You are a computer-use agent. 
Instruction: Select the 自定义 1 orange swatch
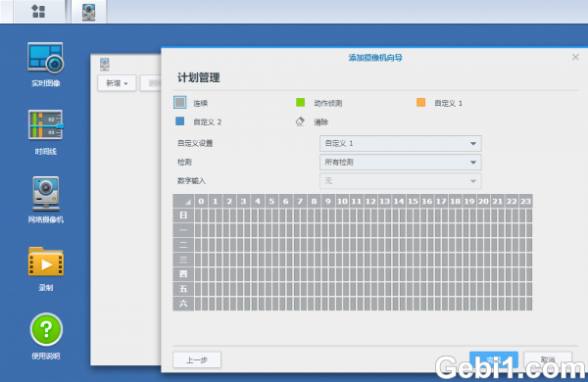coord(420,102)
